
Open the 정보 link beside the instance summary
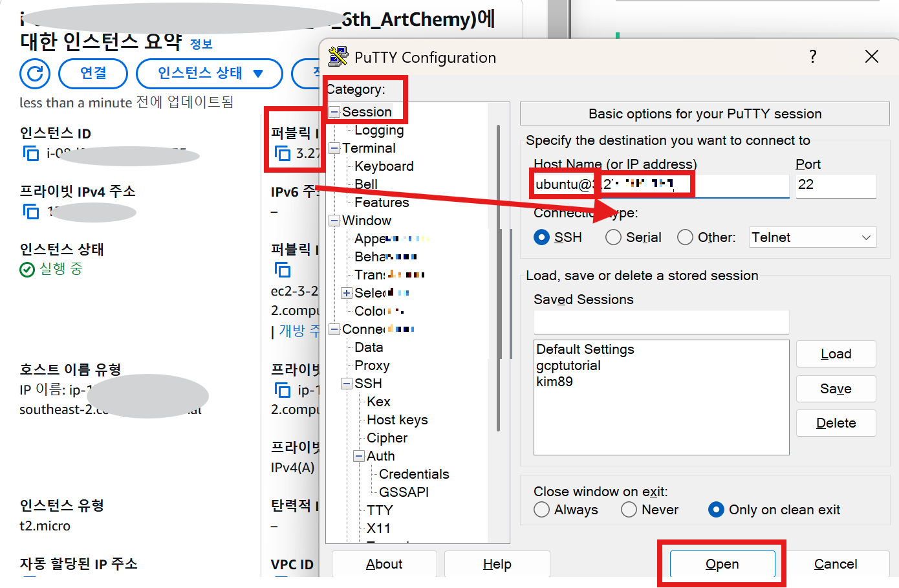coord(201,44)
